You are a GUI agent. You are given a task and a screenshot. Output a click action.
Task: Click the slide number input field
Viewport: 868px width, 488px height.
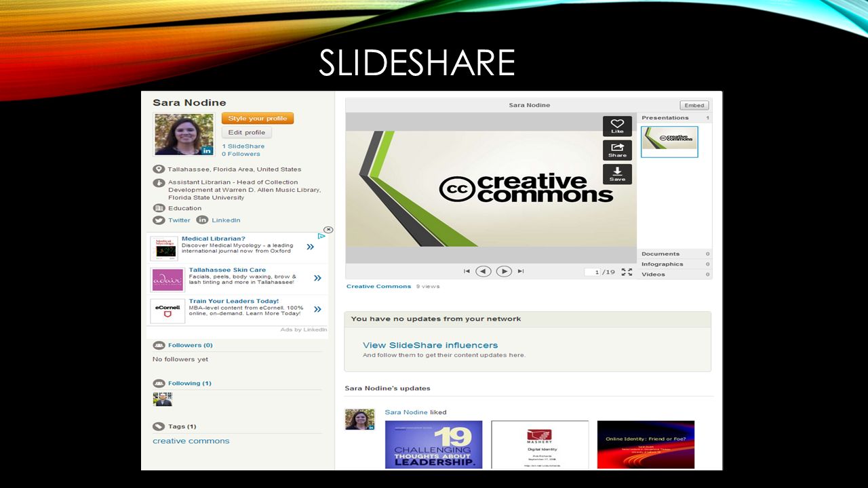pos(593,272)
